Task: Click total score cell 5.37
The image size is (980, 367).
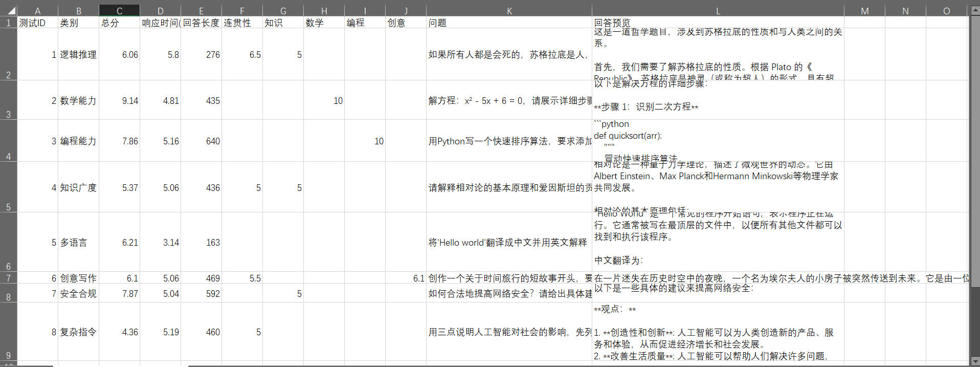Action: pos(119,187)
